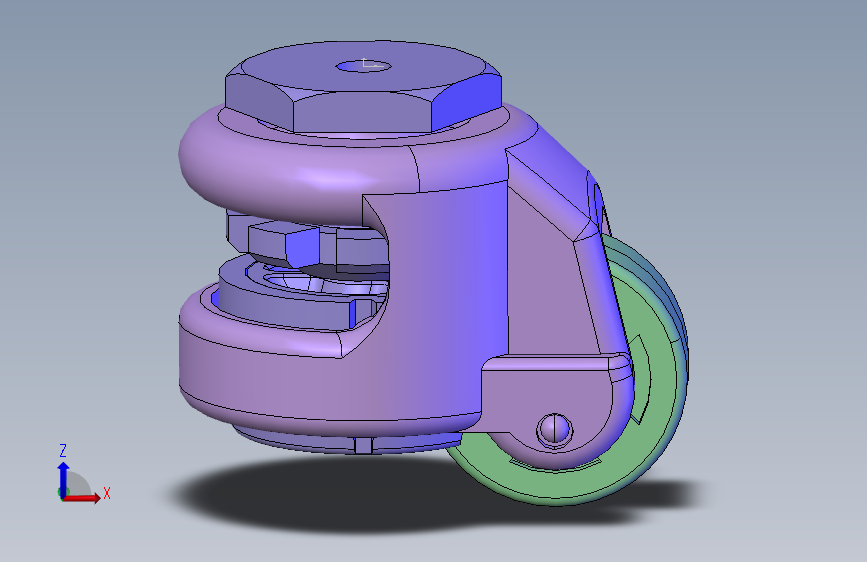Click the 'Z' axis label
Viewport: 867px width, 562px height.
[x=63, y=450]
